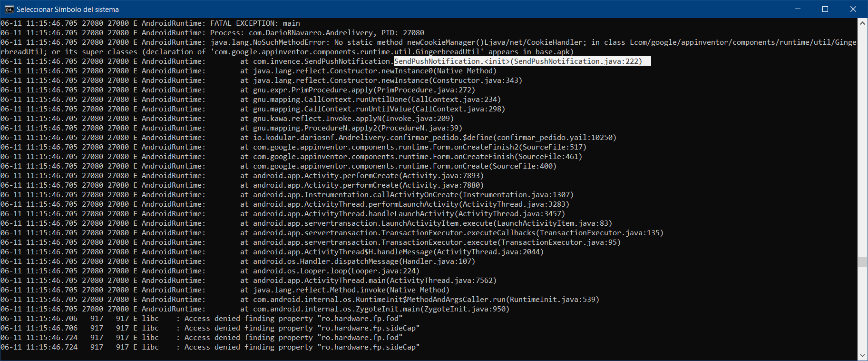This screenshot has width=868, height=361.
Task: Click the vertical scrollbar thumb
Action: 863,262
